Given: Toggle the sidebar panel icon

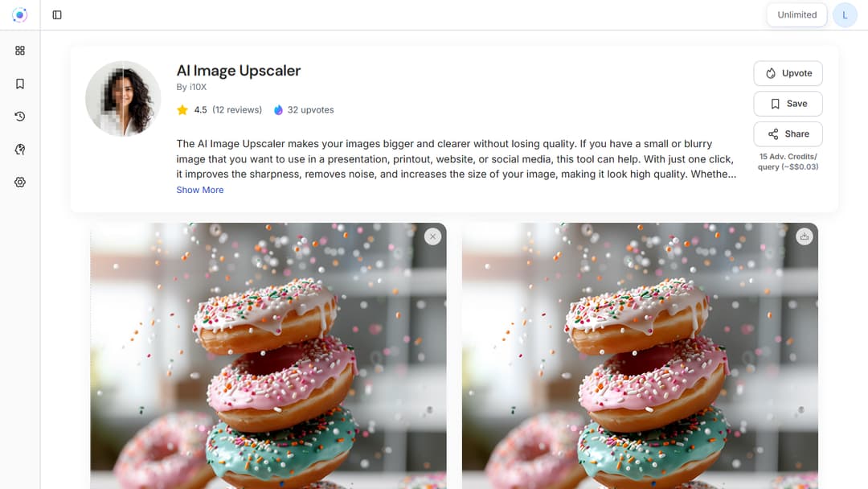Looking at the screenshot, I should point(57,15).
